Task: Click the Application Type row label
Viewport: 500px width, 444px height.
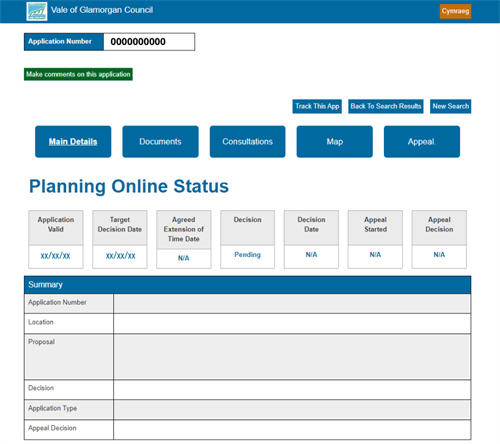Action: (53, 408)
